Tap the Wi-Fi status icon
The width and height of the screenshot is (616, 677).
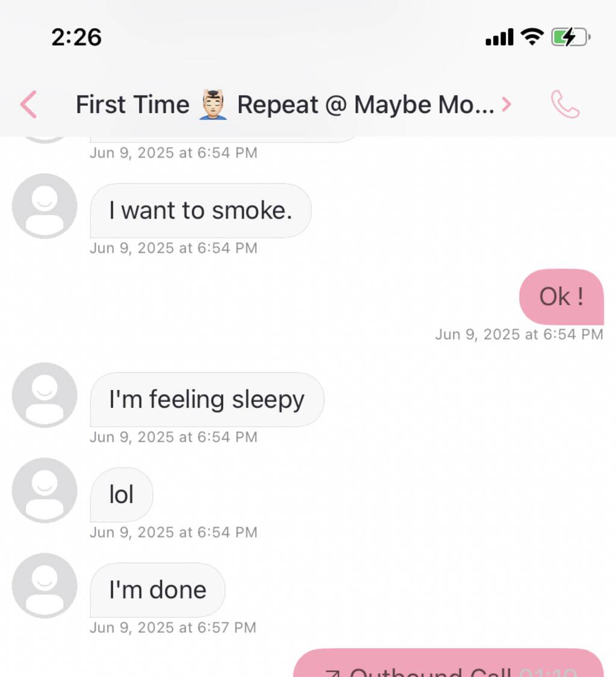click(532, 37)
